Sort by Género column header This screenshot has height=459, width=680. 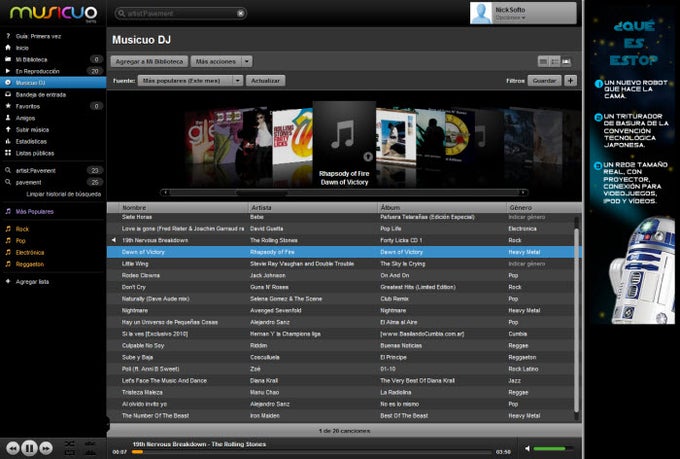(543, 207)
